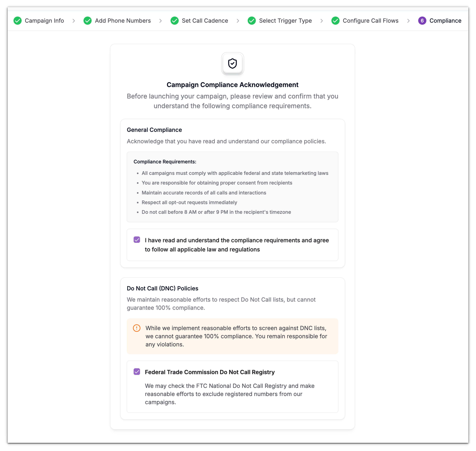The height and width of the screenshot is (451, 476).
Task: Uncheck the compliance requirements agreement checkbox
Action: [137, 240]
